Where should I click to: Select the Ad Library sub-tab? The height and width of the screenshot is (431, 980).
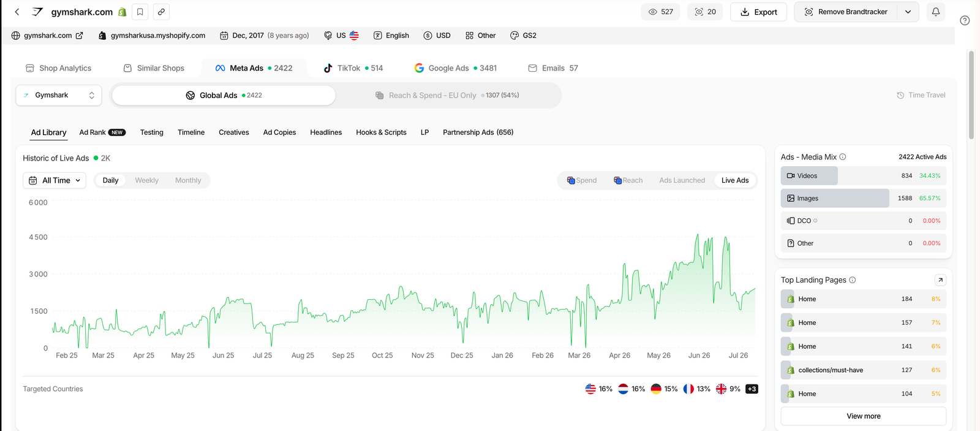point(48,132)
